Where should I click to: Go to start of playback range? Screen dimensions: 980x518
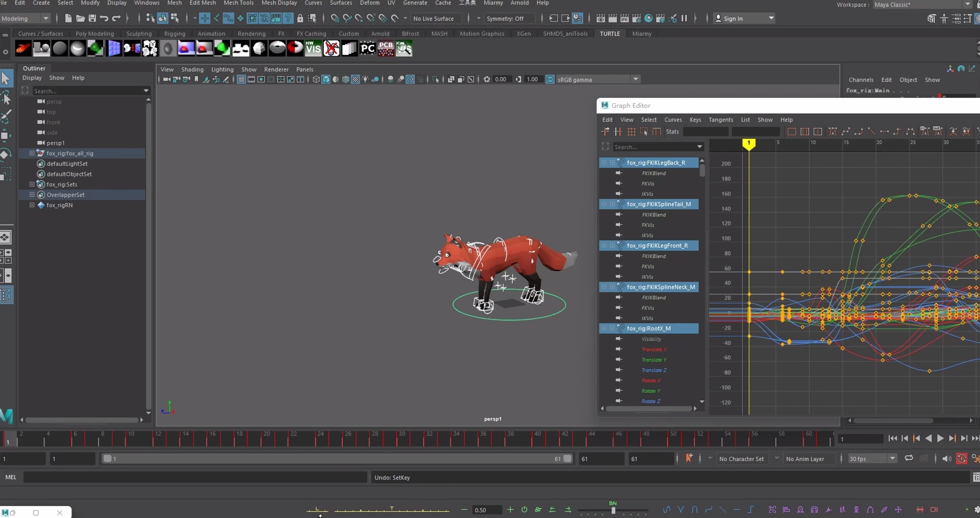point(892,438)
